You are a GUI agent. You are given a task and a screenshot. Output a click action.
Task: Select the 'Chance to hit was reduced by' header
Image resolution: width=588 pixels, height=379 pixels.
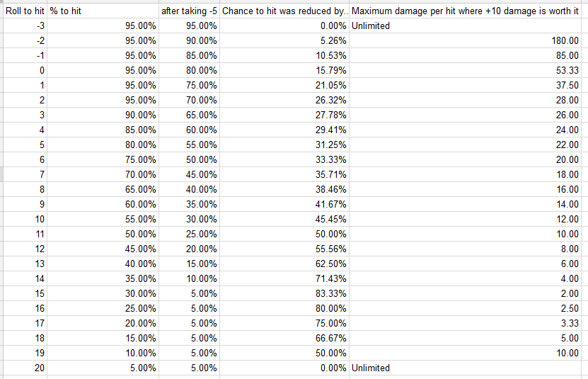pos(284,11)
